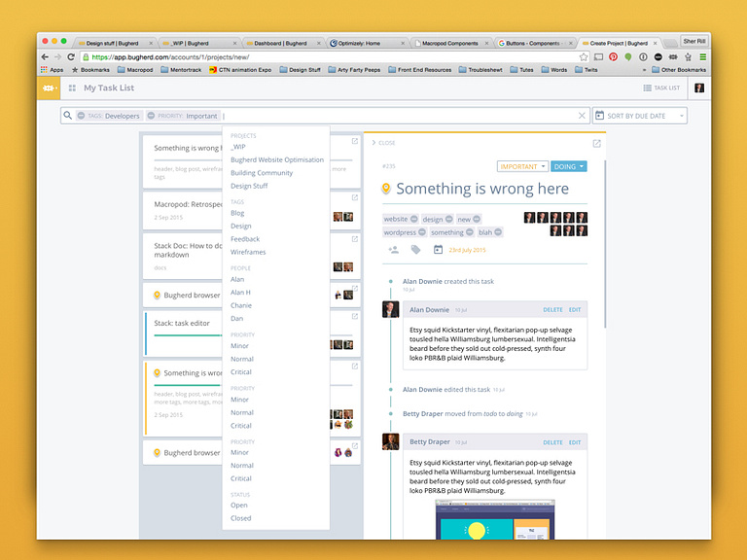Switch to the Macropod Components tab

click(x=450, y=43)
